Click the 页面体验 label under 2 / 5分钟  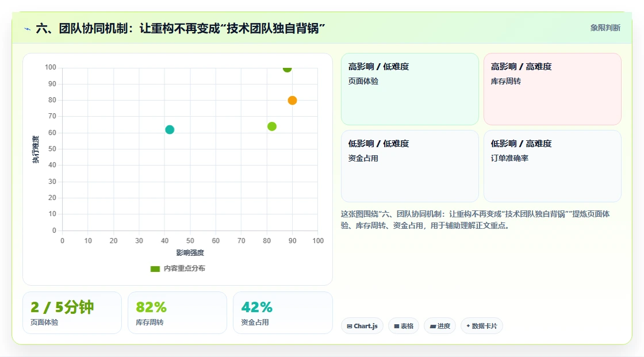(x=44, y=323)
